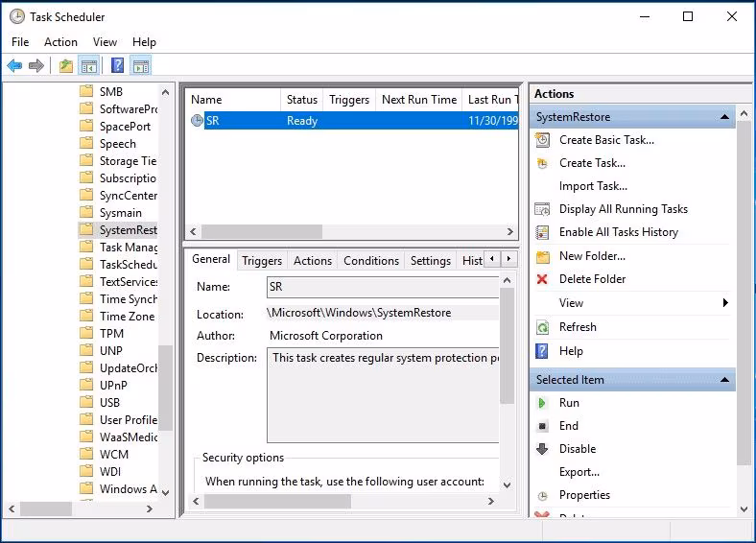The height and width of the screenshot is (543, 756).
Task: Click the Task Scheduler title bar icon
Action: tap(17, 17)
